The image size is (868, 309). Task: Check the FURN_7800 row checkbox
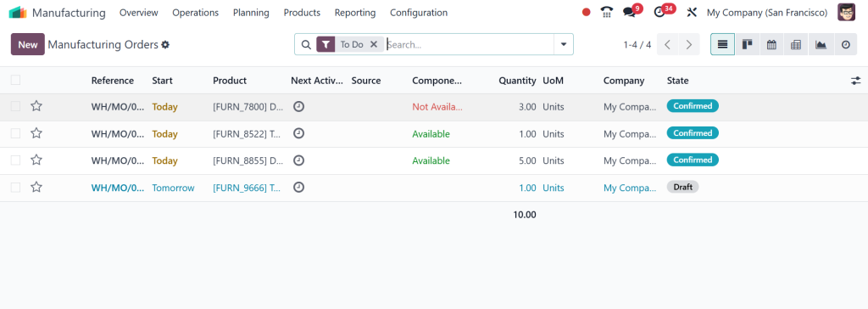pyautogui.click(x=15, y=106)
